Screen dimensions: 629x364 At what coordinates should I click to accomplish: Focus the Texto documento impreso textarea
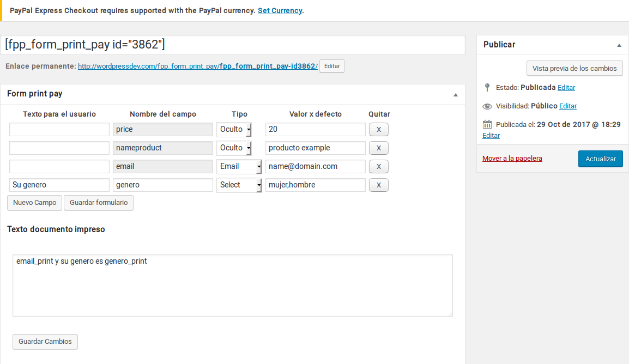(x=233, y=286)
